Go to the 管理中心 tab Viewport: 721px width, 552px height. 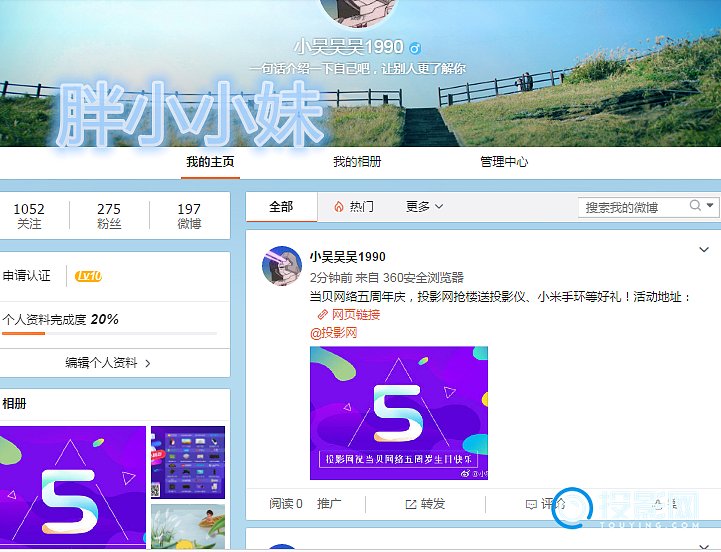point(504,162)
